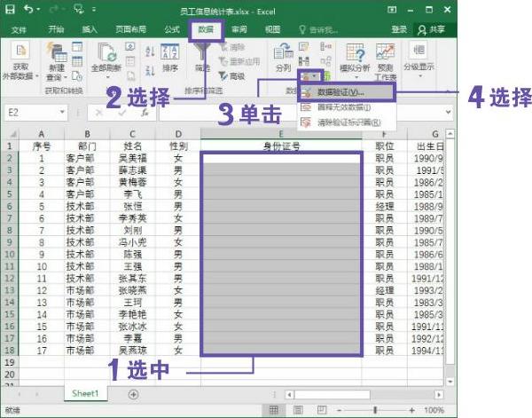Choose 圈释无效数据 from the menu

[x=347, y=107]
